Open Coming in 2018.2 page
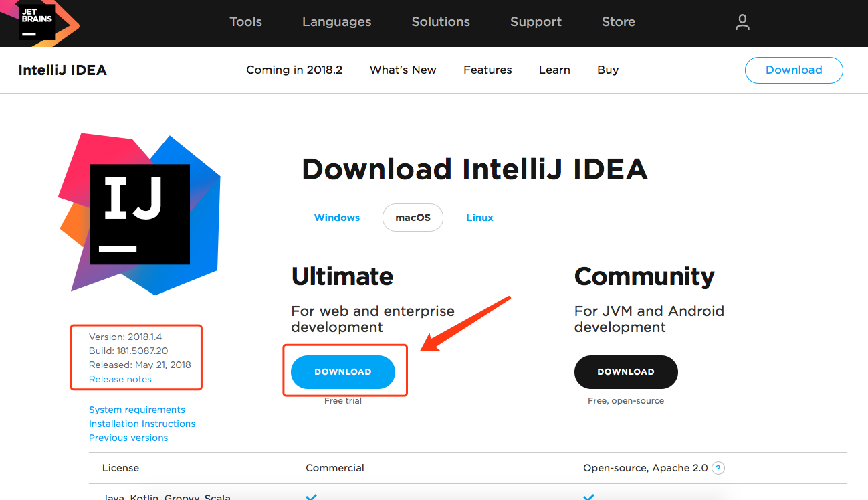Viewport: 868px width, 500px height. 294,70
